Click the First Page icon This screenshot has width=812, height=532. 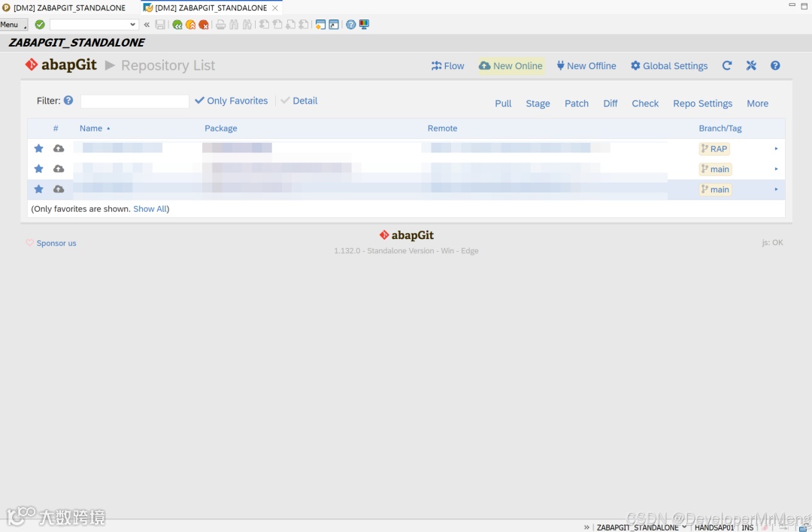pos(264,24)
